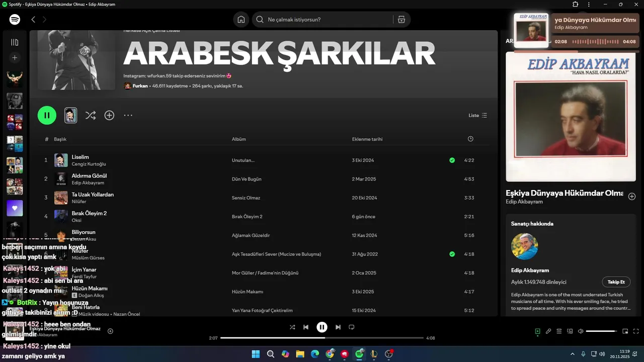The image size is (644, 362).
Task: Select the track Aldırma Gönül
Action: pos(89,175)
